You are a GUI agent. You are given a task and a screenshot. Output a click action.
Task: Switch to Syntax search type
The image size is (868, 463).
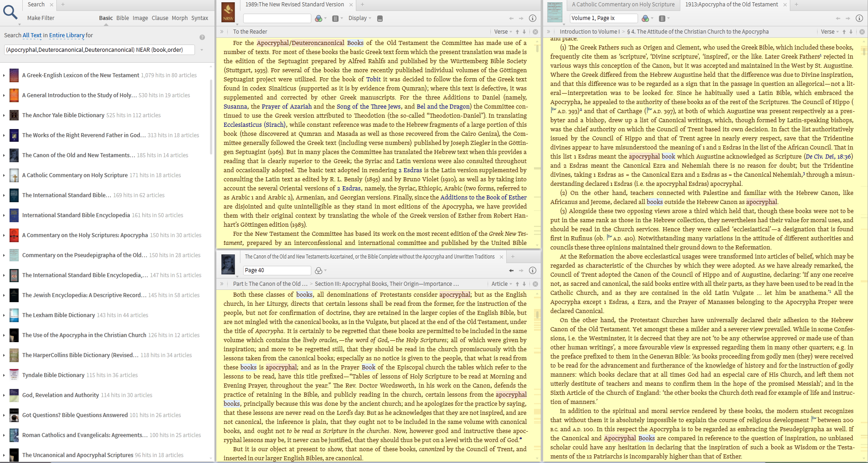(x=200, y=18)
